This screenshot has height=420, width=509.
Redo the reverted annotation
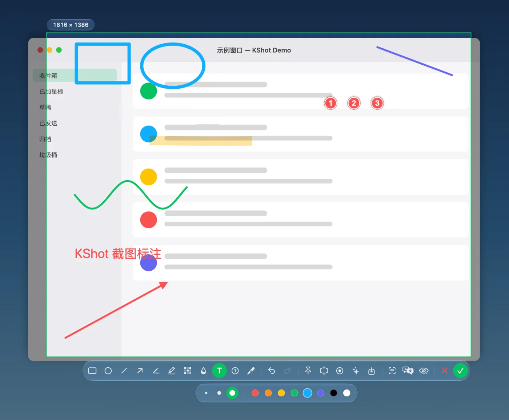pyautogui.click(x=287, y=371)
